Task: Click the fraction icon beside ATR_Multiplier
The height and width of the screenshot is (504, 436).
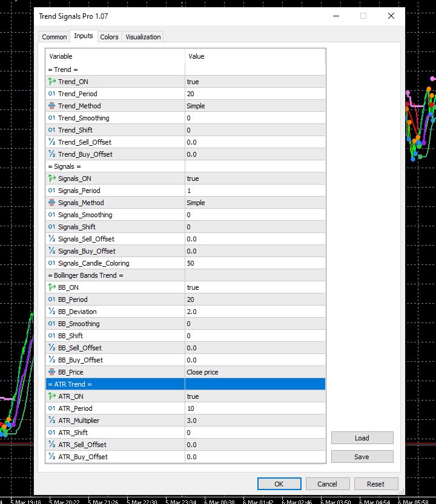Action: point(52,421)
